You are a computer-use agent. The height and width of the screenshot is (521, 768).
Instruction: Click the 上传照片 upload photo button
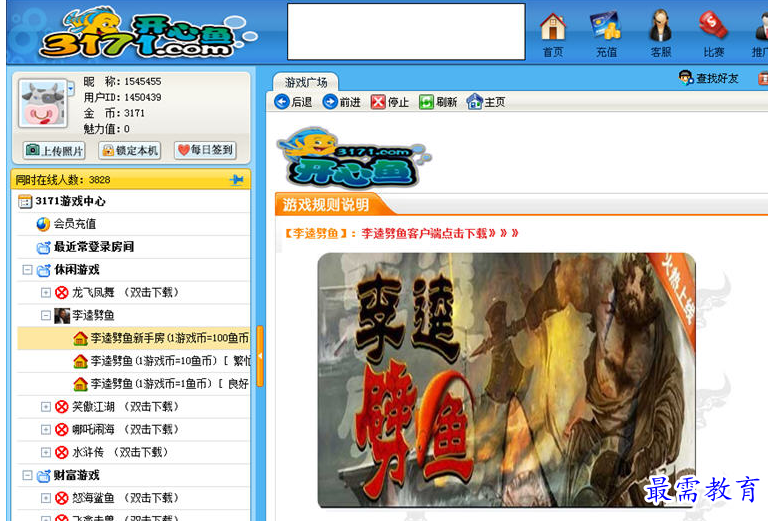tap(54, 150)
